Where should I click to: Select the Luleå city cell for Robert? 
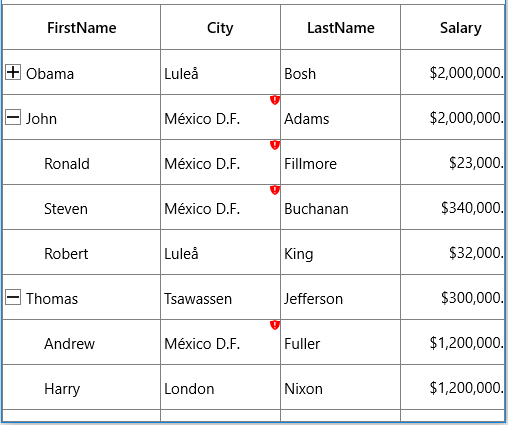tap(220, 252)
